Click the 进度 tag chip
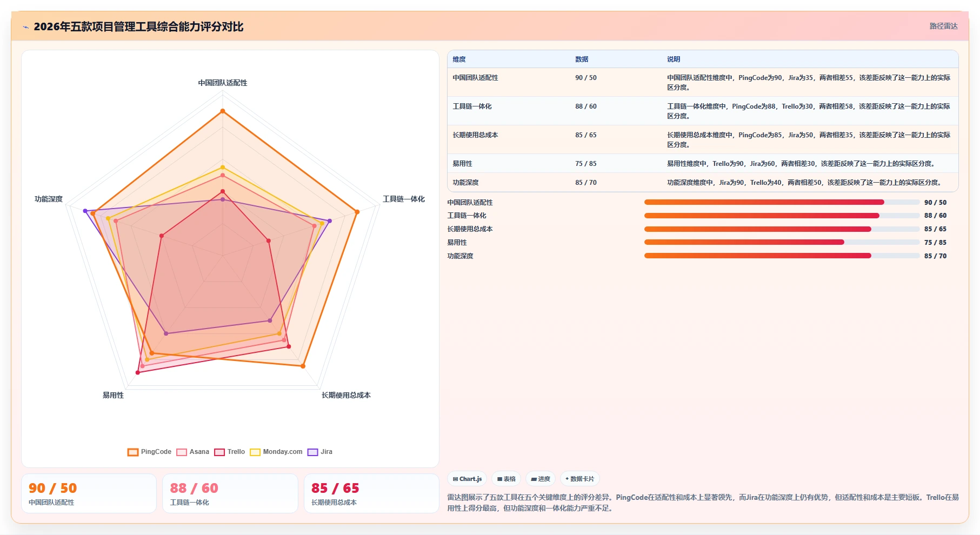980x535 pixels. point(541,479)
